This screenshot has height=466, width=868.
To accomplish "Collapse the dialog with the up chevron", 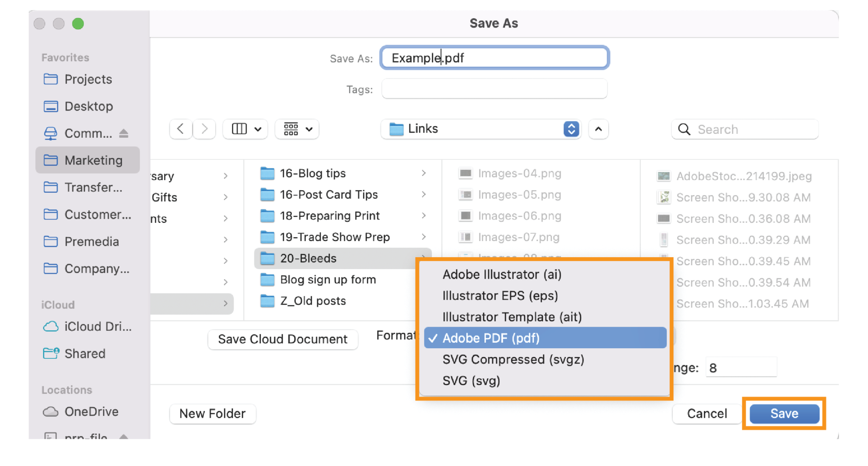I will tap(598, 129).
